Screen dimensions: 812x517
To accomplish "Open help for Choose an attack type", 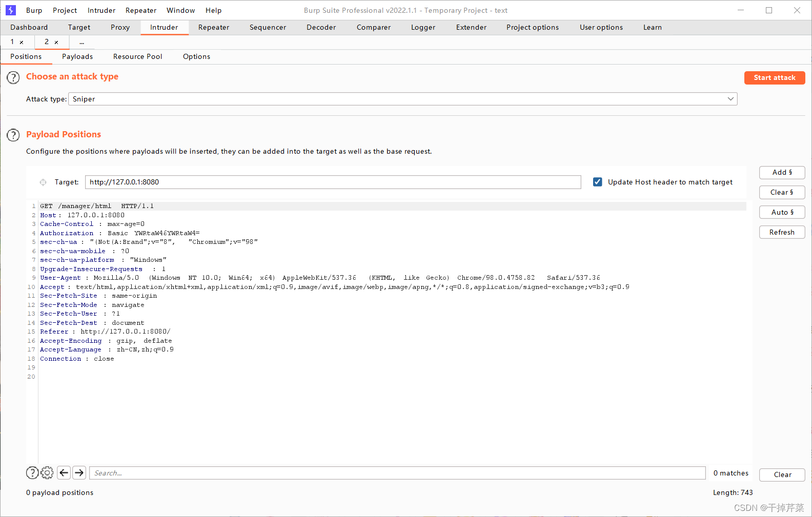I will [x=13, y=78].
